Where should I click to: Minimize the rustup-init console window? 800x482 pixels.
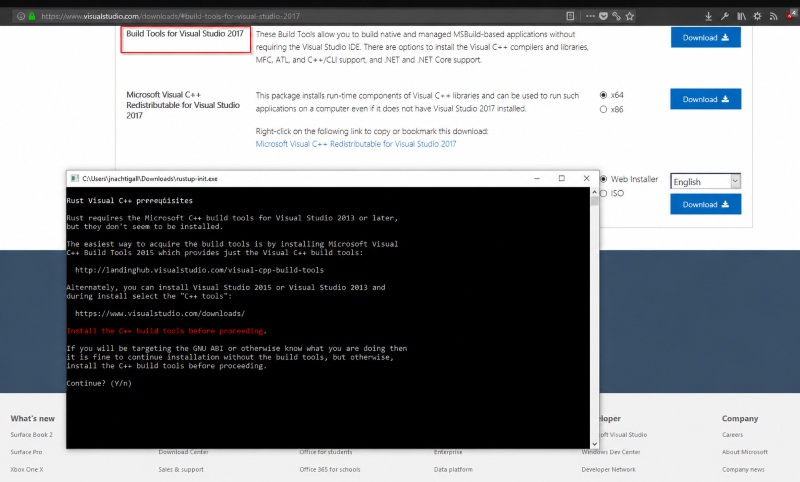tap(537, 179)
